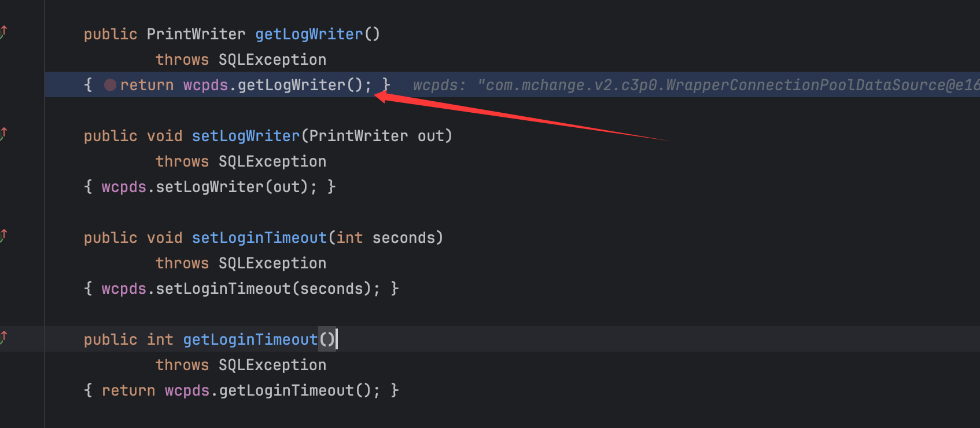Click the getLogWriter method name in its declaration
980x428 pixels.
tap(309, 34)
